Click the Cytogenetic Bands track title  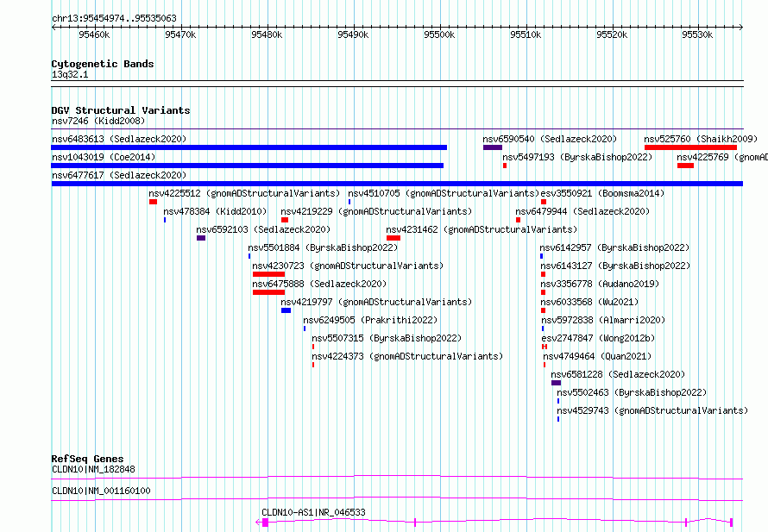(x=103, y=64)
